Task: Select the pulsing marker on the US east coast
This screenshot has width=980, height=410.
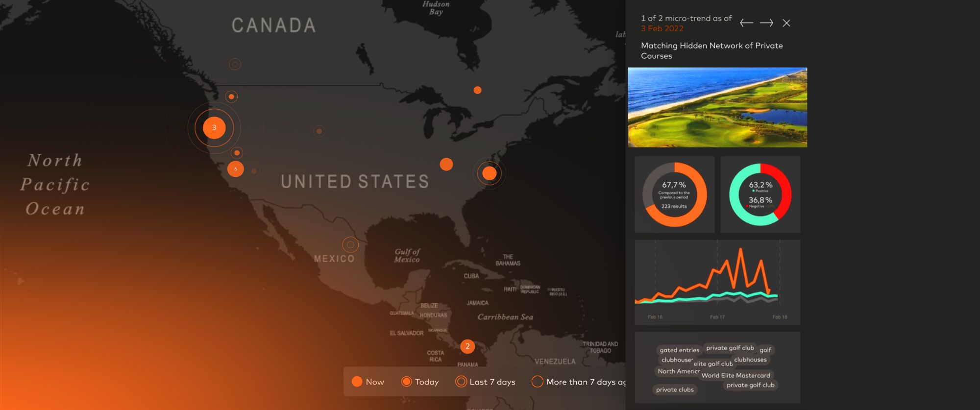Action: 489,173
